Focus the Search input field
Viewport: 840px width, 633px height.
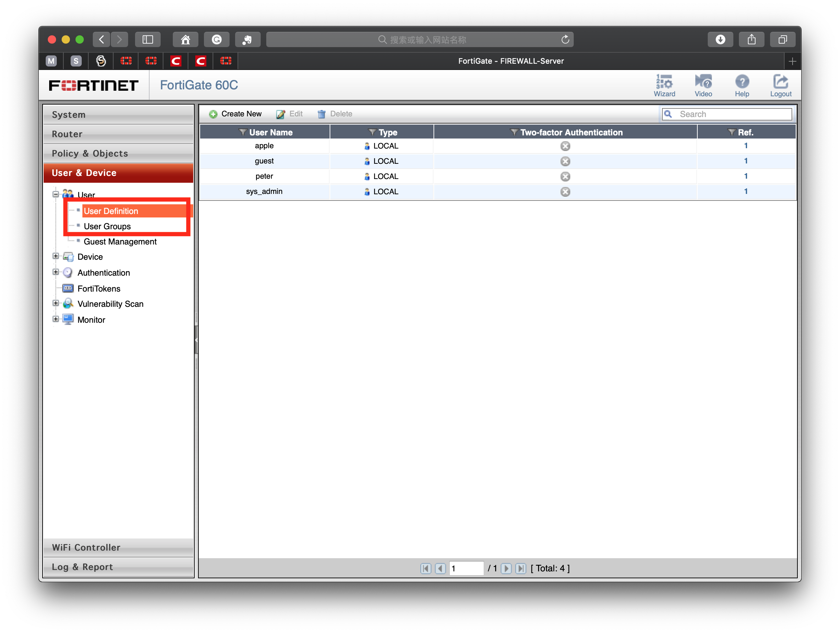[726, 114]
